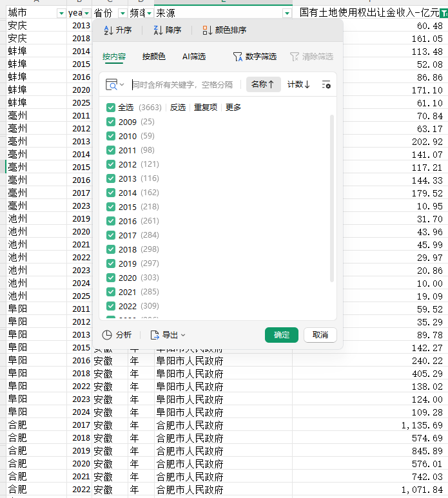
Task: Sort descending with 降序 icon
Action: (158, 30)
